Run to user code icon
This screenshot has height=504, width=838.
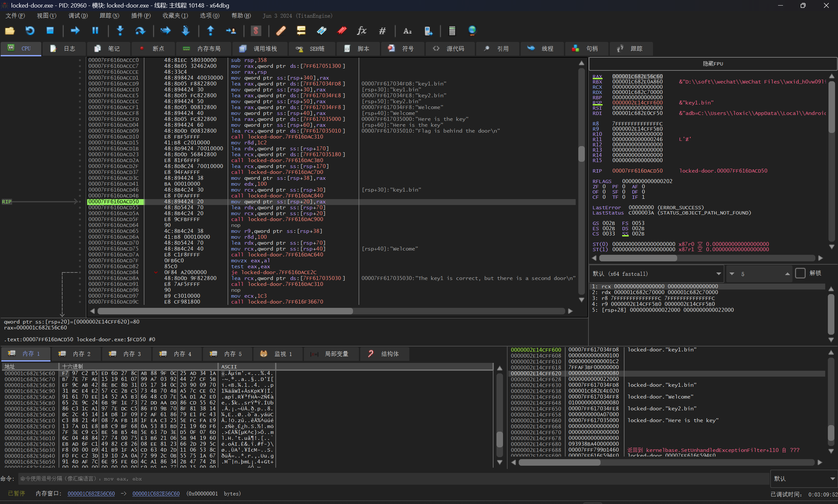click(x=231, y=31)
